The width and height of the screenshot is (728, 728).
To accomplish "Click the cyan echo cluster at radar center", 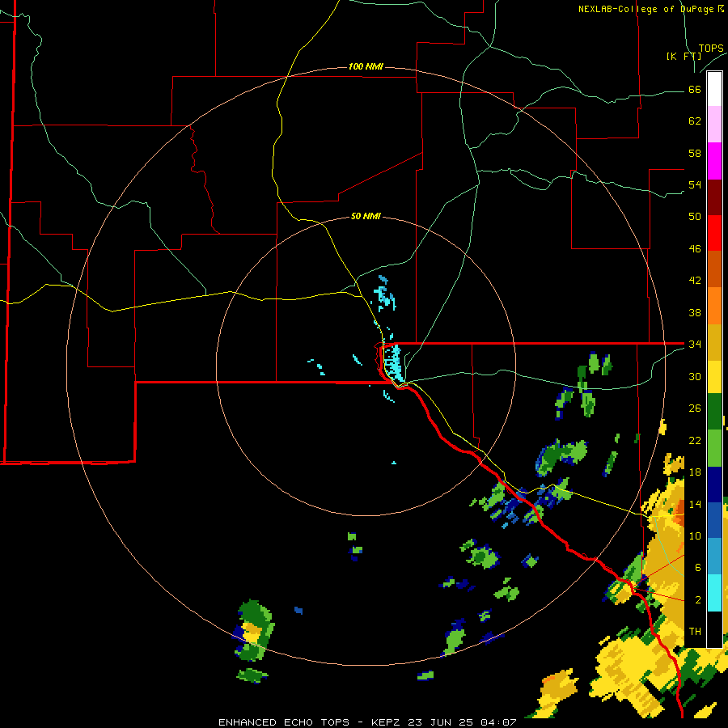I will tap(393, 364).
